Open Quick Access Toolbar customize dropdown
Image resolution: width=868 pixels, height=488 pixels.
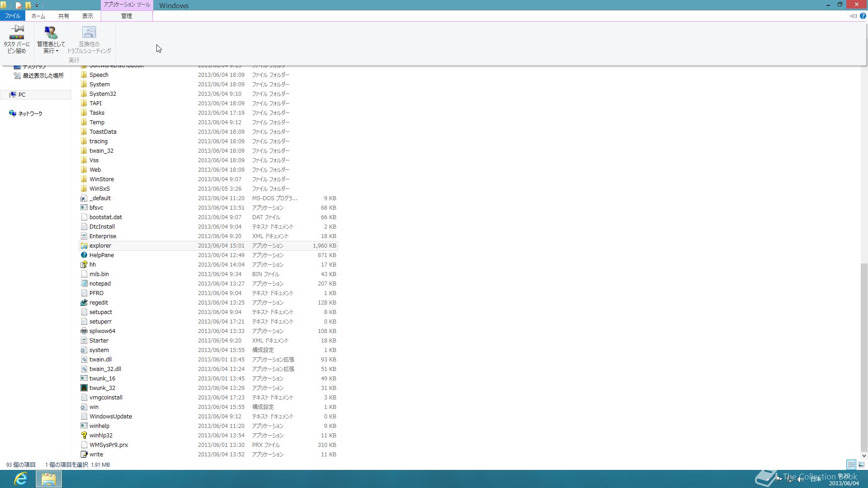(x=37, y=6)
